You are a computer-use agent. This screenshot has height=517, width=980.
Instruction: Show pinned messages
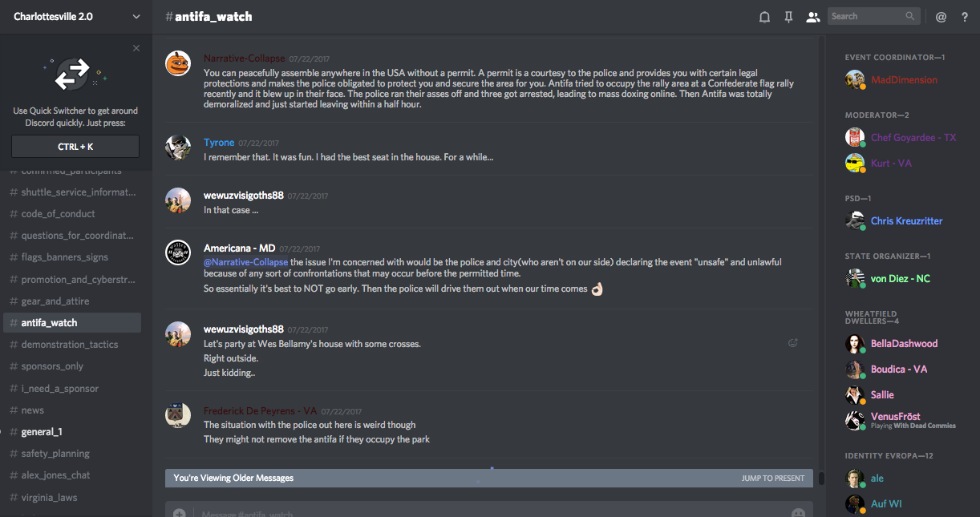(x=788, y=17)
